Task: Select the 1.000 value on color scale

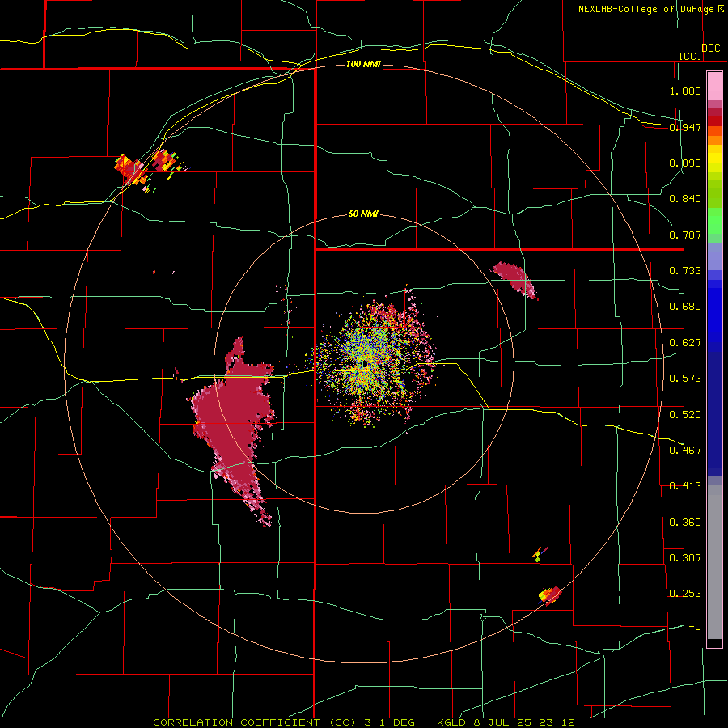Action: coord(685,91)
